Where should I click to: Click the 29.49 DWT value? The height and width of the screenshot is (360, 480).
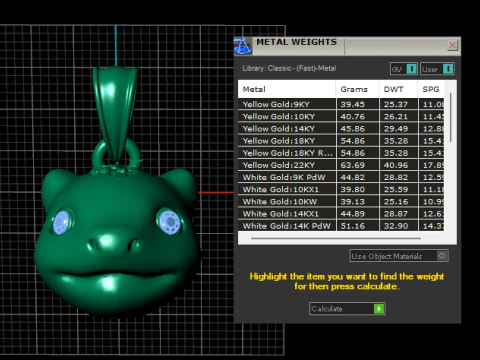click(396, 129)
